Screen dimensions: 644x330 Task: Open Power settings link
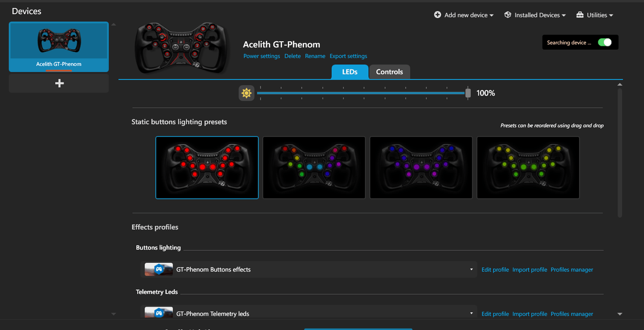coord(262,56)
